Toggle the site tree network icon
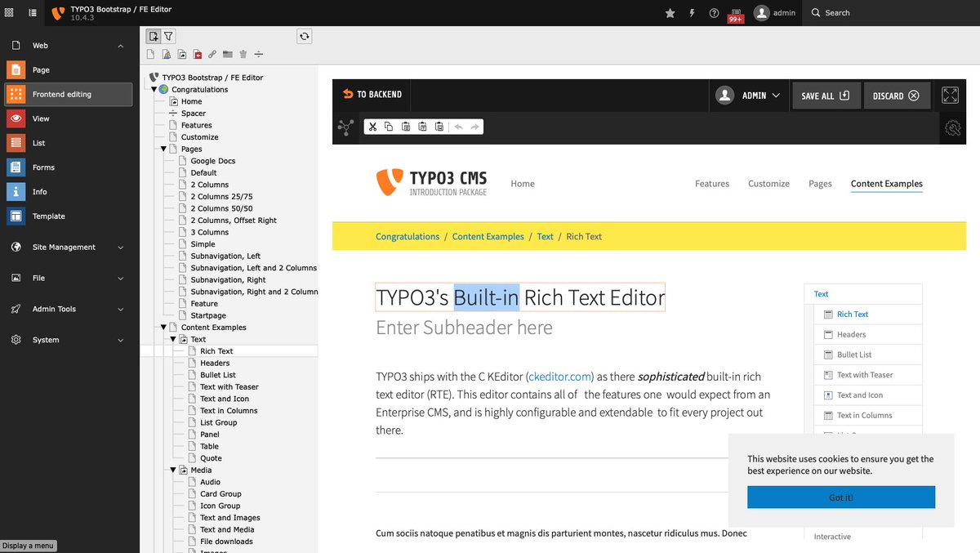Image resolution: width=980 pixels, height=553 pixels. pyautogui.click(x=345, y=127)
